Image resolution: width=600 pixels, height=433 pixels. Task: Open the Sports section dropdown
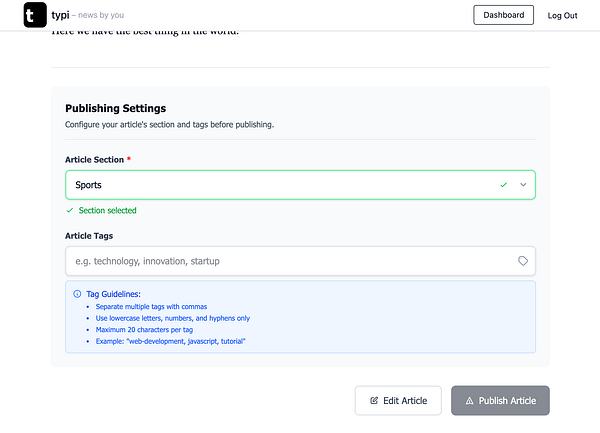point(280,185)
